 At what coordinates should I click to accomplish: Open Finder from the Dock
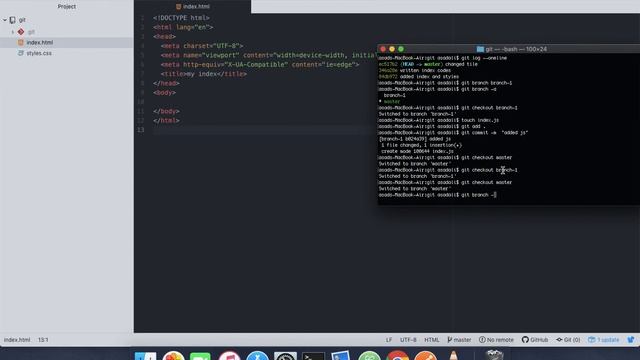click(145, 356)
